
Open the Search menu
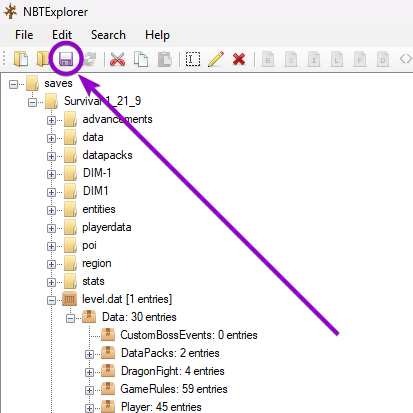pos(108,35)
